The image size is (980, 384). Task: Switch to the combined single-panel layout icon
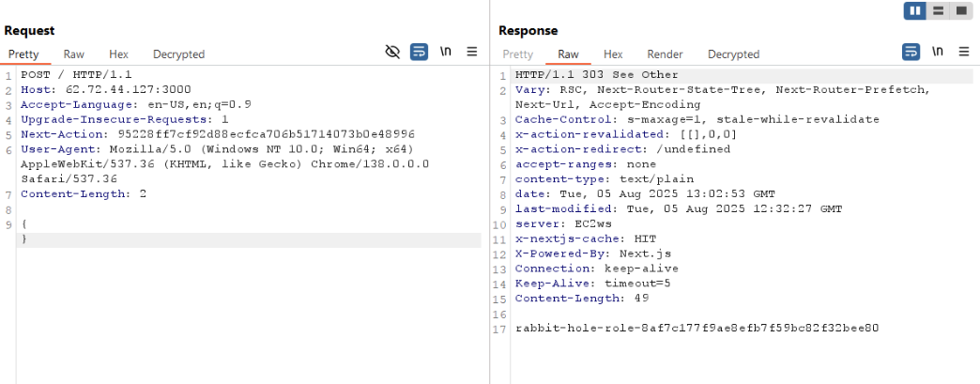pyautogui.click(x=960, y=10)
